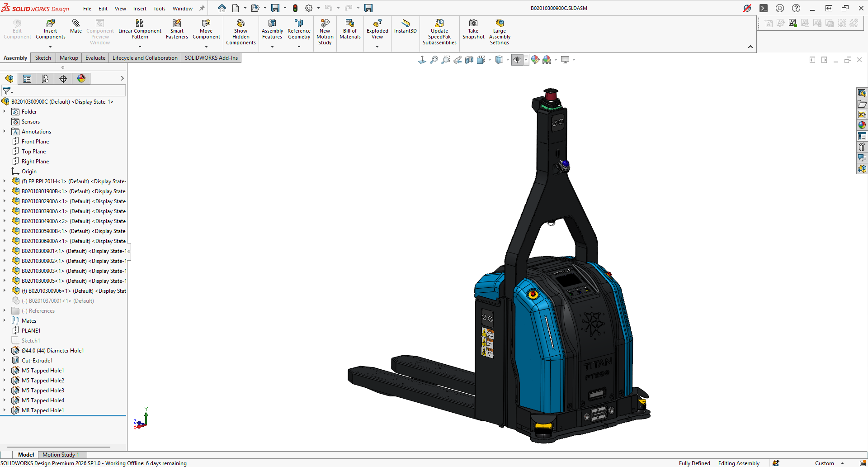Open the ConfigurationManager tab icon

(45, 79)
